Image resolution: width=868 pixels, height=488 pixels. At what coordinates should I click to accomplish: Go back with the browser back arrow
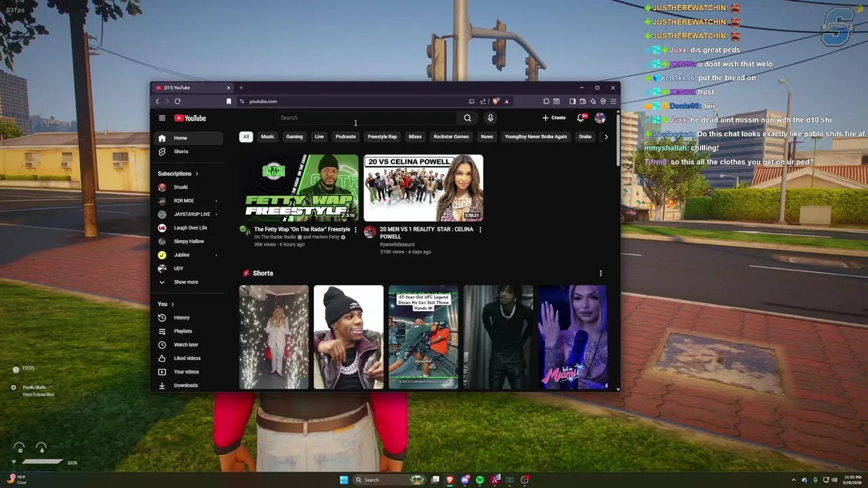[157, 101]
